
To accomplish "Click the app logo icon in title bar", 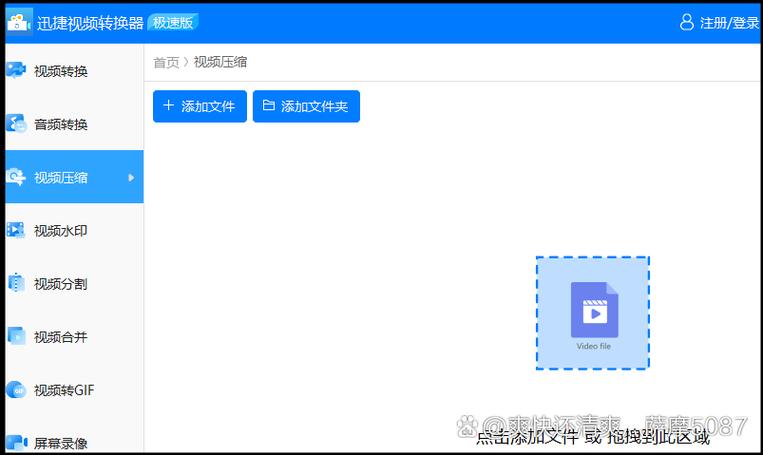I will click(19, 22).
